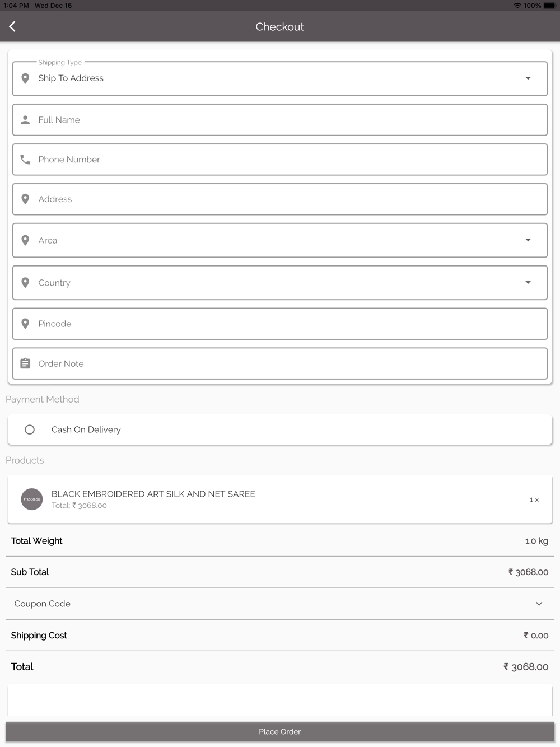Open the Area dropdown arrow
Screen dimensions: 560x747
528,240
